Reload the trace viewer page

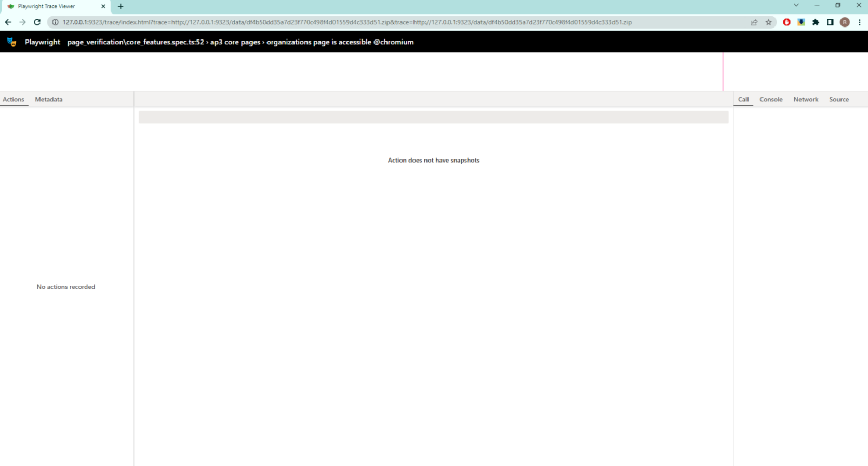coord(37,22)
